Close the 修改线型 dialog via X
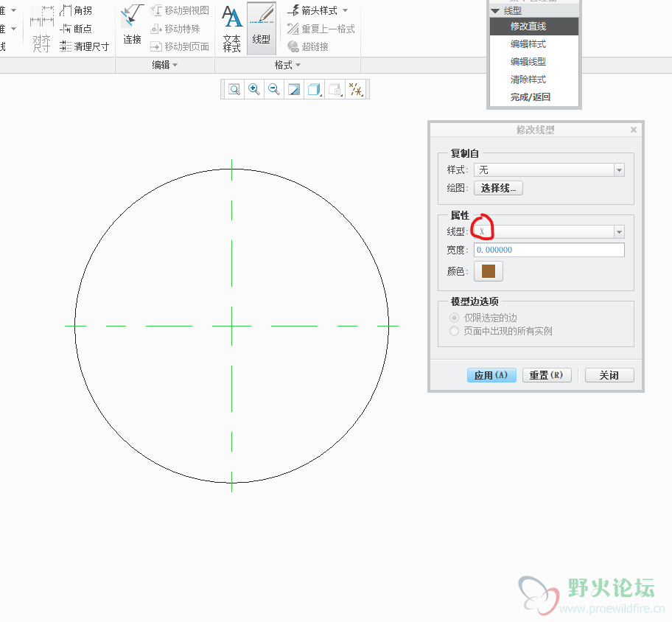Image resolution: width=672 pixels, height=622 pixels. [634, 130]
